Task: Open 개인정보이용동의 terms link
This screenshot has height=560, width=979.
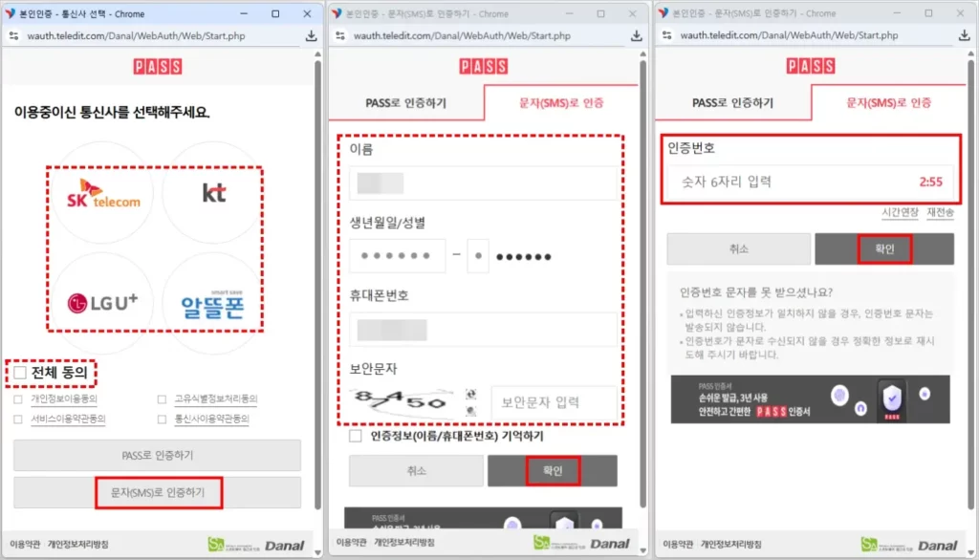Action: pyautogui.click(x=64, y=398)
